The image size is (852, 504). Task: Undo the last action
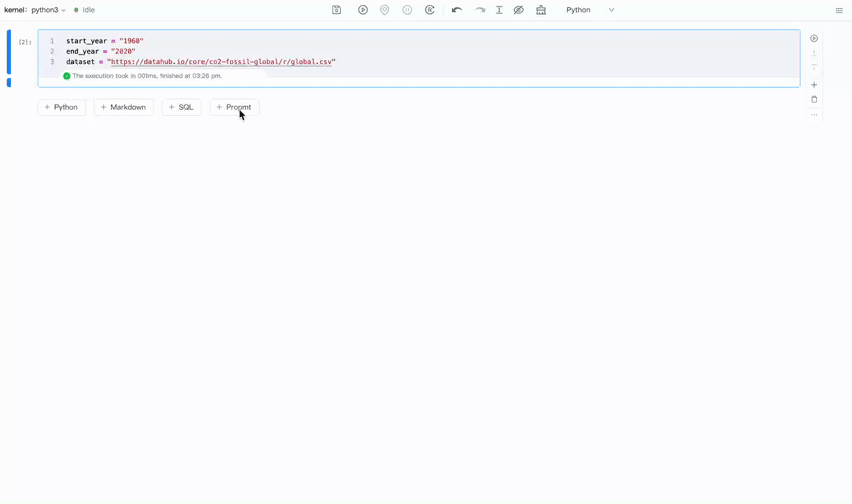pos(457,10)
